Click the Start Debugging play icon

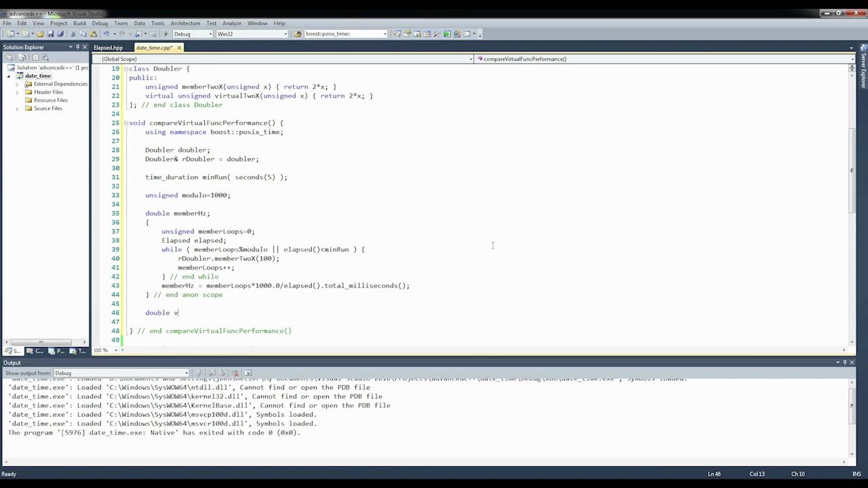(165, 34)
